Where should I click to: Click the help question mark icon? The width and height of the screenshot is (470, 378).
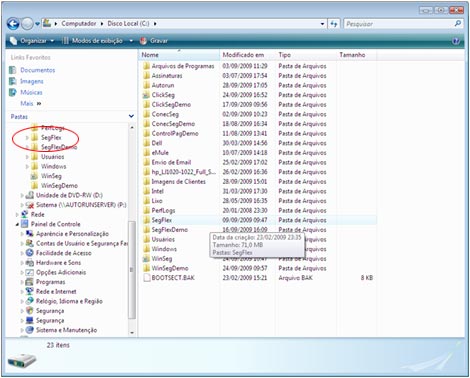456,41
